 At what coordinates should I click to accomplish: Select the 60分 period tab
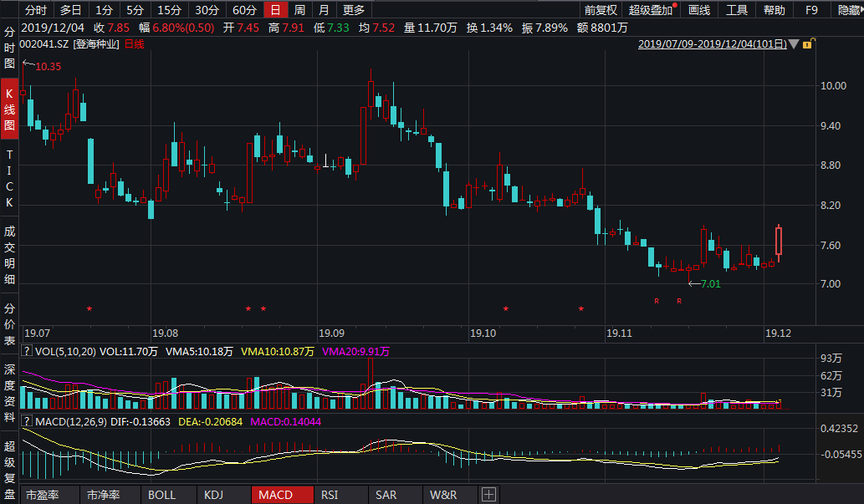pos(244,10)
